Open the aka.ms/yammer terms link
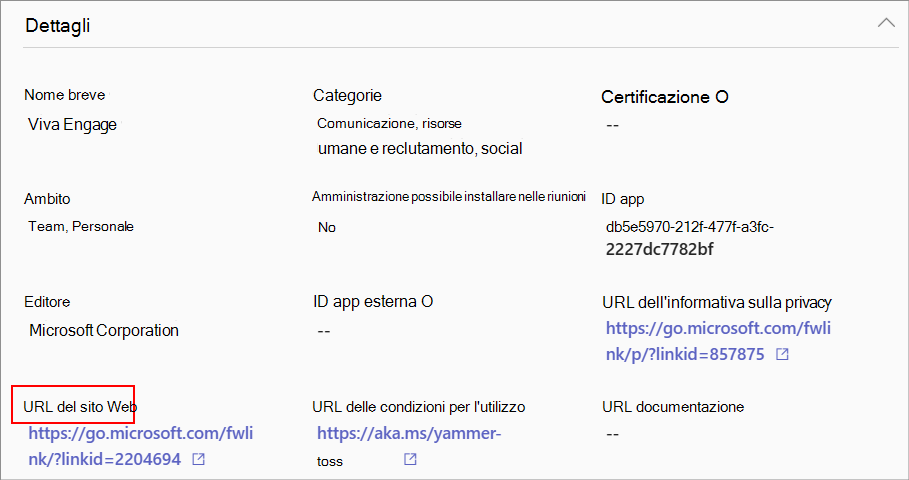 click(409, 433)
